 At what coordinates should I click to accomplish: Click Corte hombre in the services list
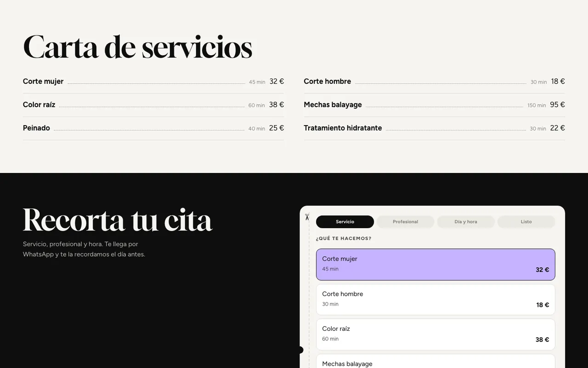327,81
